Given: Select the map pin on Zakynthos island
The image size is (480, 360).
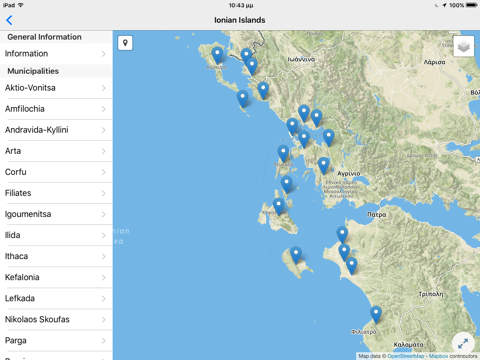Looking at the screenshot, I should [296, 255].
